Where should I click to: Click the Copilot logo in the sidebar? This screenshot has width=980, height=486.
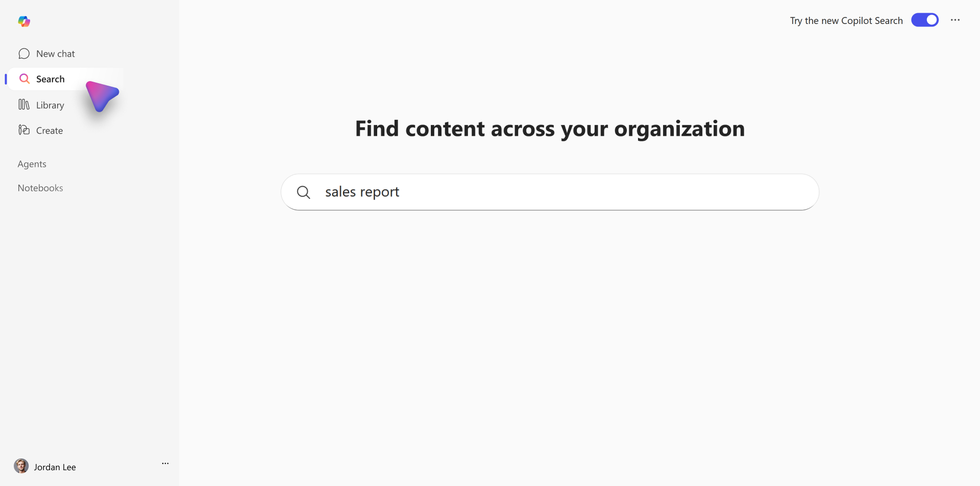click(24, 21)
